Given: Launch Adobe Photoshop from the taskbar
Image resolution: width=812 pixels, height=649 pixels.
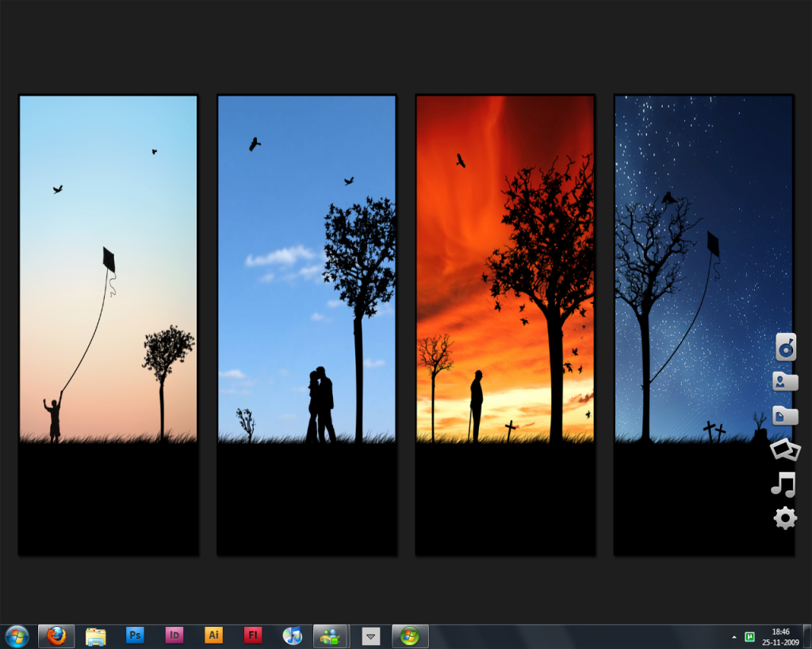Looking at the screenshot, I should tap(135, 635).
